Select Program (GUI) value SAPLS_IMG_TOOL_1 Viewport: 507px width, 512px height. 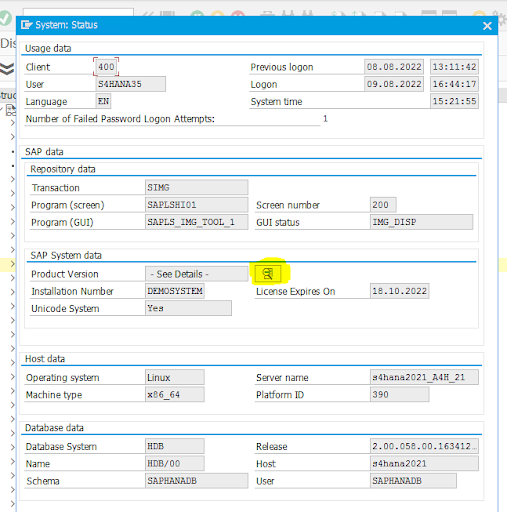click(197, 222)
